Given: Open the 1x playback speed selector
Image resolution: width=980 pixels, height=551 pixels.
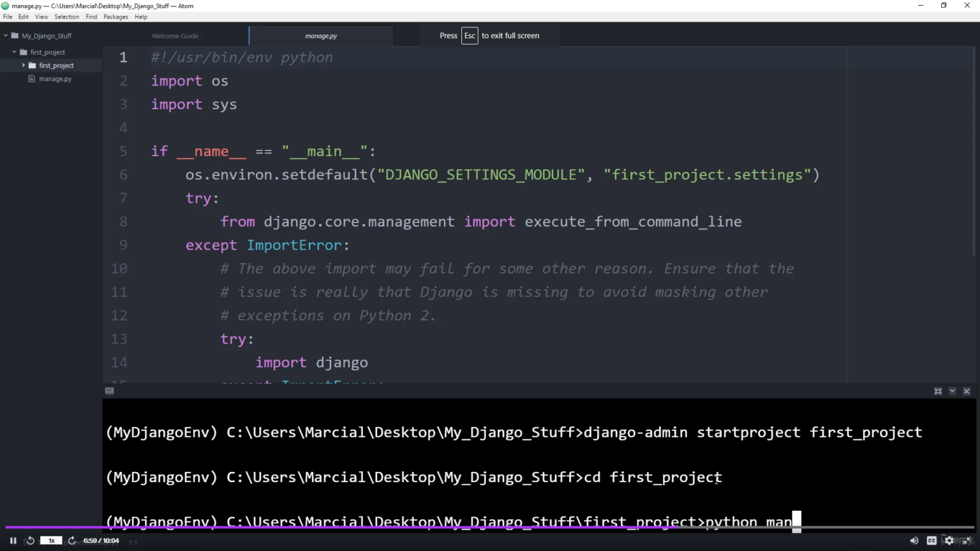Looking at the screenshot, I should click(x=51, y=541).
